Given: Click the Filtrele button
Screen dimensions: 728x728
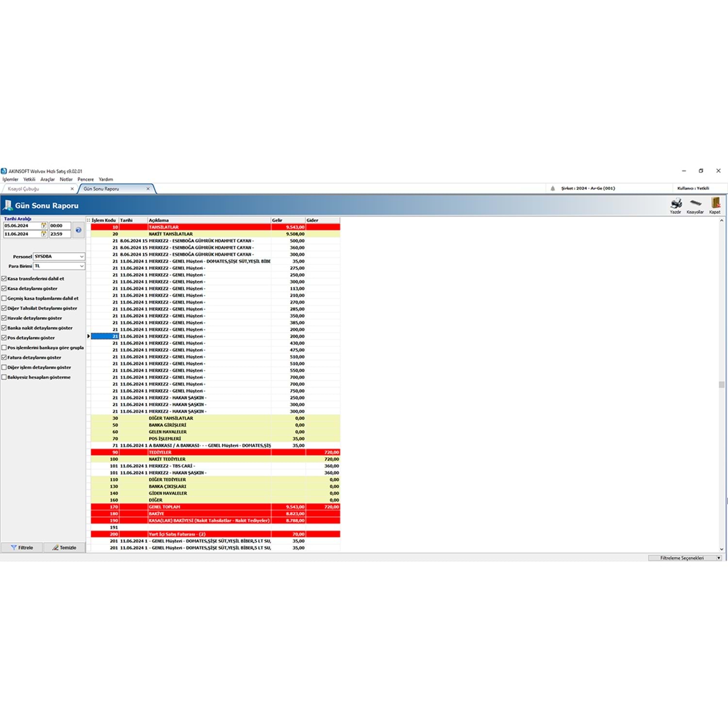Looking at the screenshot, I should click(22, 547).
